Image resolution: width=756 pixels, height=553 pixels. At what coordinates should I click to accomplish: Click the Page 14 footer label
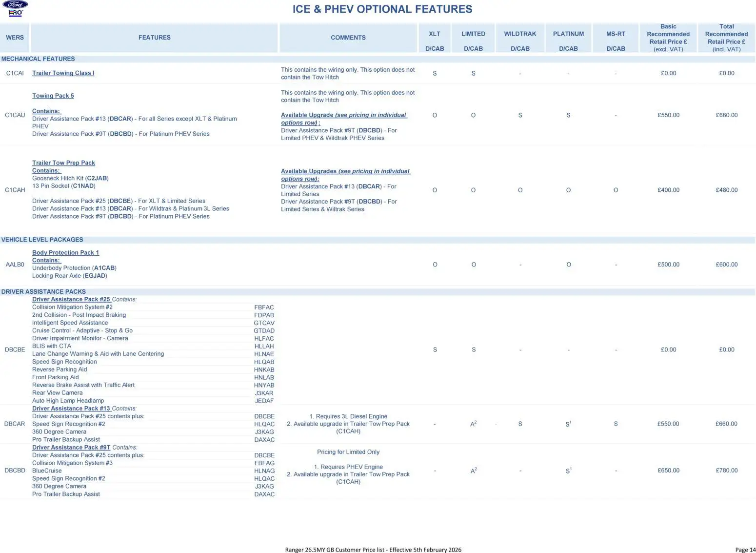point(745,550)
